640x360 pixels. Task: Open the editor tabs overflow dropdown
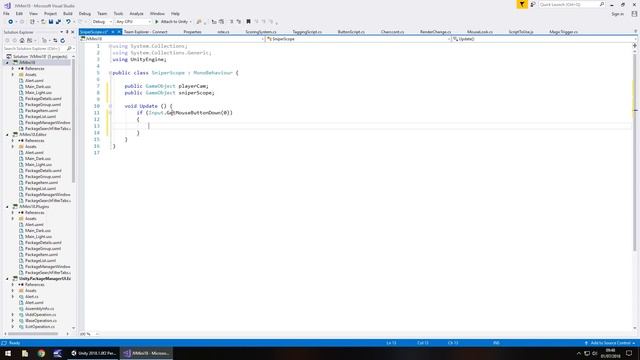pyautogui.click(x=635, y=31)
